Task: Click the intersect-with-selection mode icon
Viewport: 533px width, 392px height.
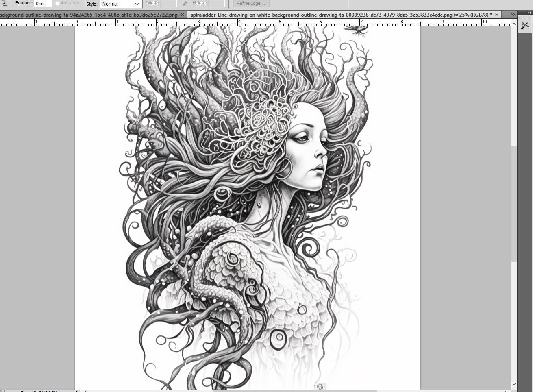Action: pyautogui.click(x=4, y=3)
